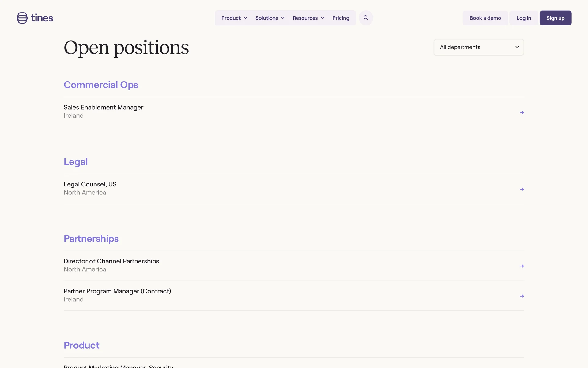Open the Resources dropdown menu
Image resolution: width=588 pixels, height=368 pixels.
[x=308, y=18]
